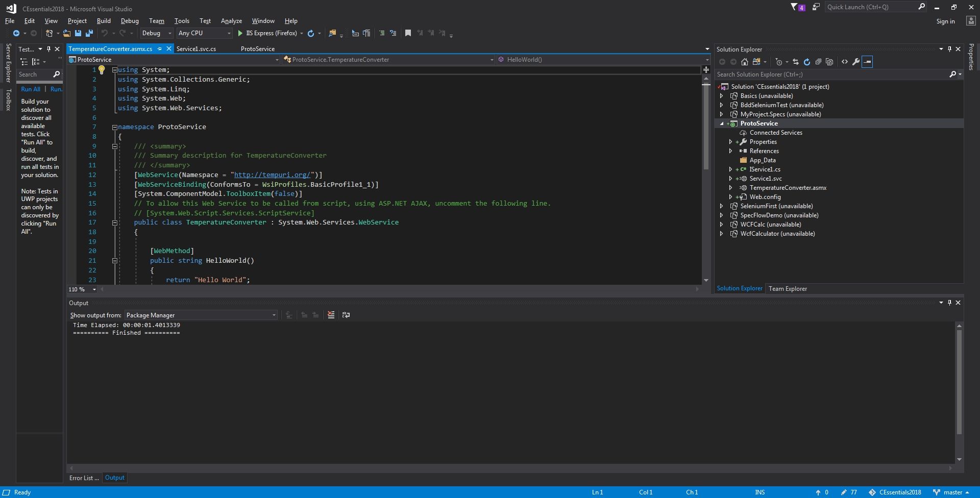Switch to the Error List tab

84,478
